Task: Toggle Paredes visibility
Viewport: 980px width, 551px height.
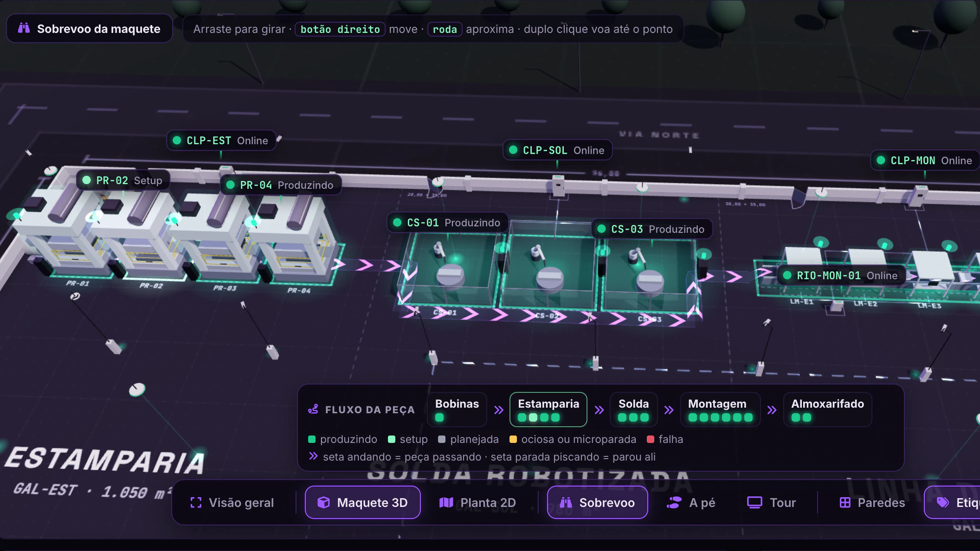Action: (x=872, y=503)
